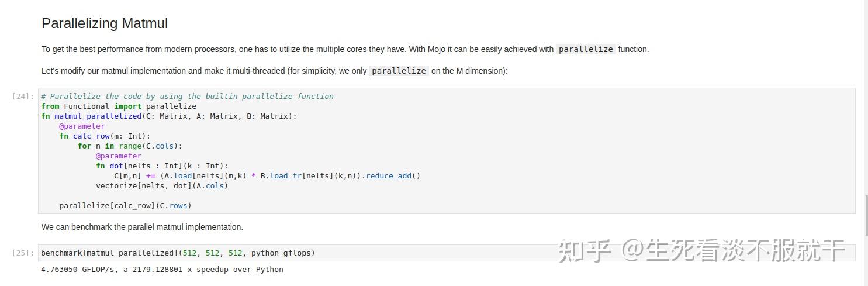Click the "parallelize[calc_row](C.rows)" line

pyautogui.click(x=125, y=206)
